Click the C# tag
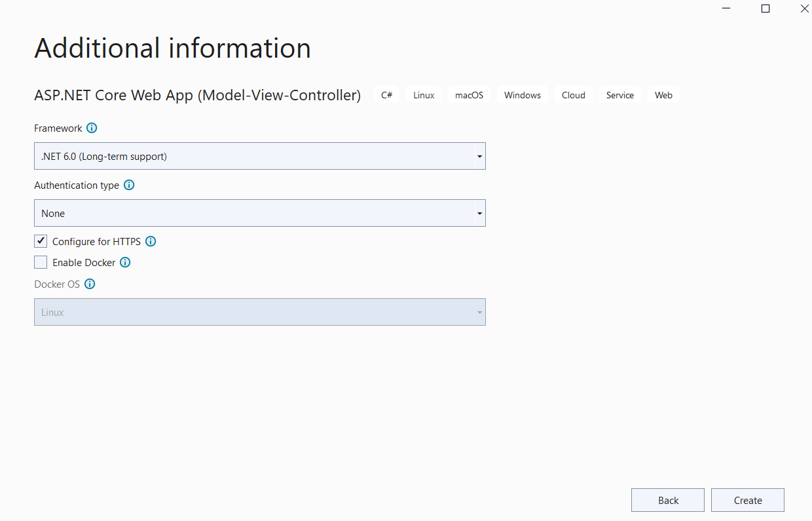812x521 pixels. (386, 95)
